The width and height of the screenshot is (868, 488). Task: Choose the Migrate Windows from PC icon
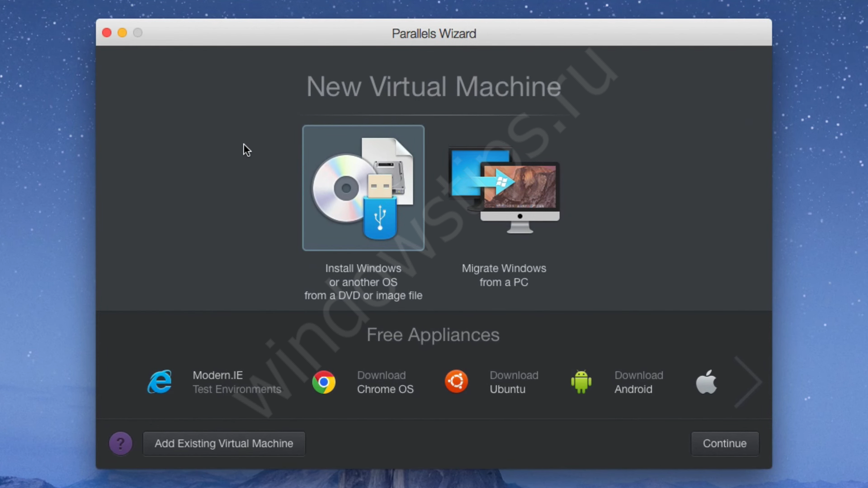coord(504,191)
